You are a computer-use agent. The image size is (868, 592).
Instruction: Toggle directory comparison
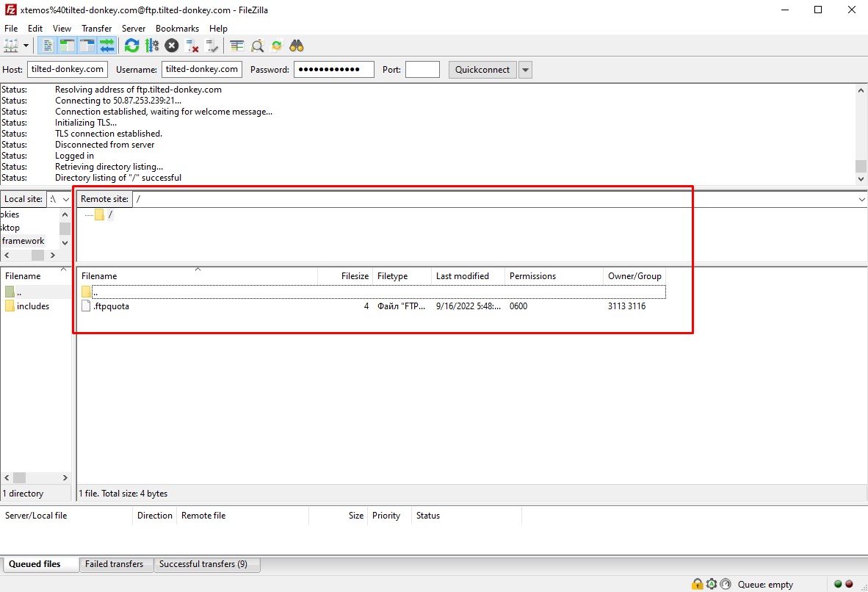pyautogui.click(x=257, y=46)
